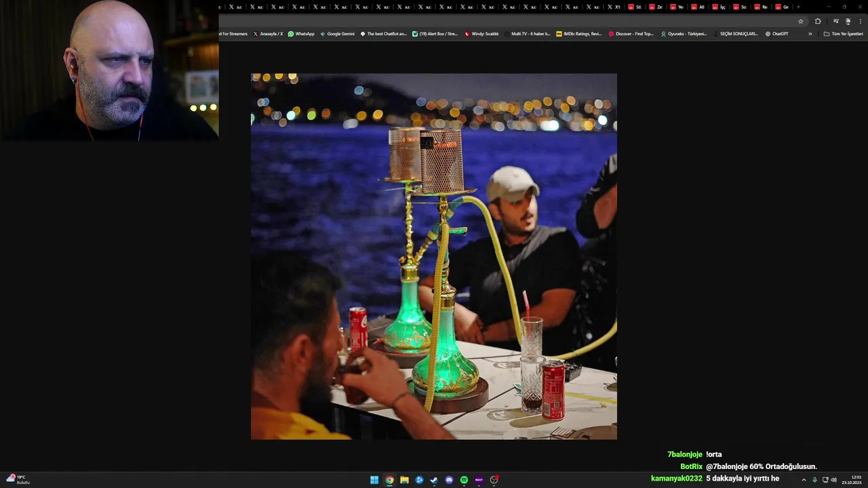Viewport: 868px width, 488px height.
Task: Open the SEÇİM SONUÇLARI bookmark
Action: coord(736,33)
